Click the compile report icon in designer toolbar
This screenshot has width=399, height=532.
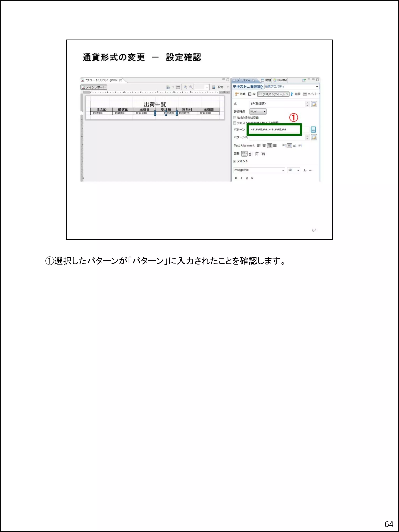pos(168,87)
